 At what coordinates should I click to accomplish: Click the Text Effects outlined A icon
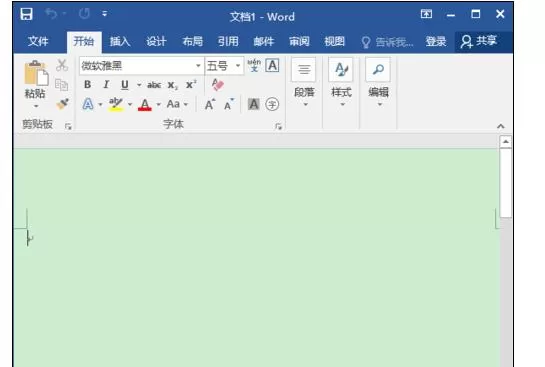(88, 104)
